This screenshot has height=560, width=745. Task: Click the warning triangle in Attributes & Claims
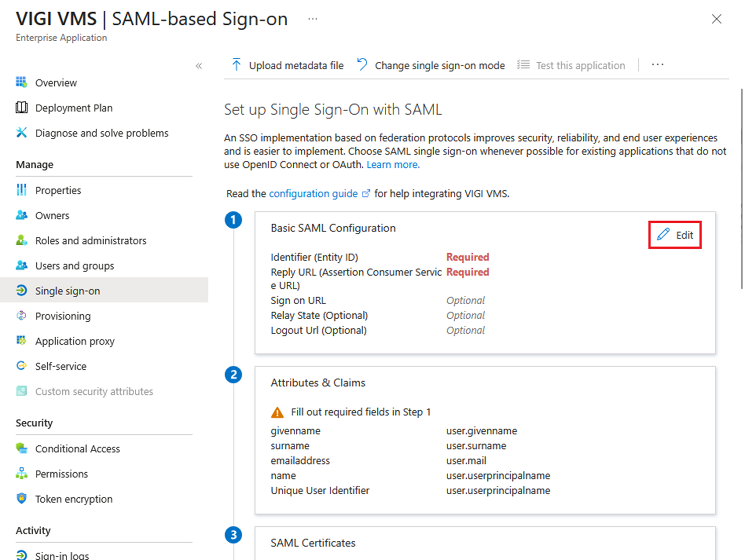click(x=277, y=412)
